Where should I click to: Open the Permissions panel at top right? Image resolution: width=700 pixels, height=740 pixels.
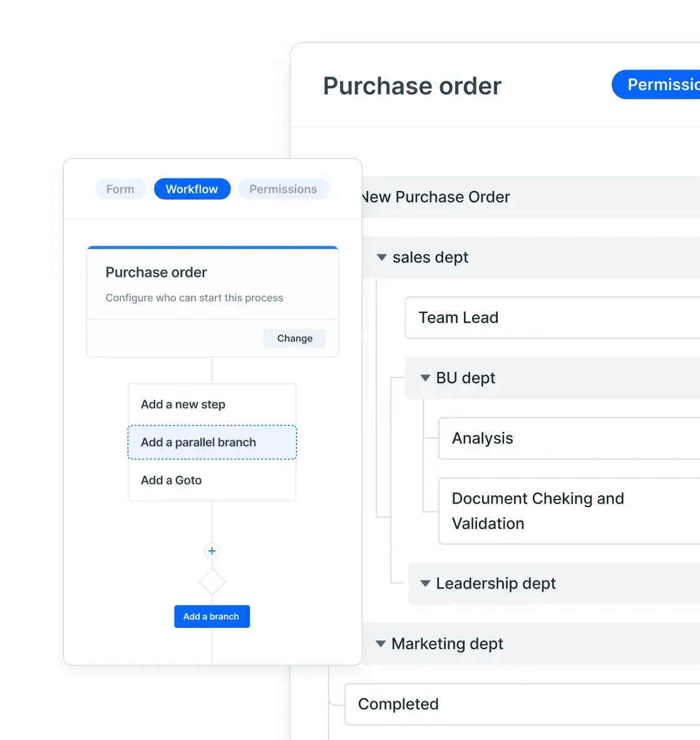click(664, 85)
